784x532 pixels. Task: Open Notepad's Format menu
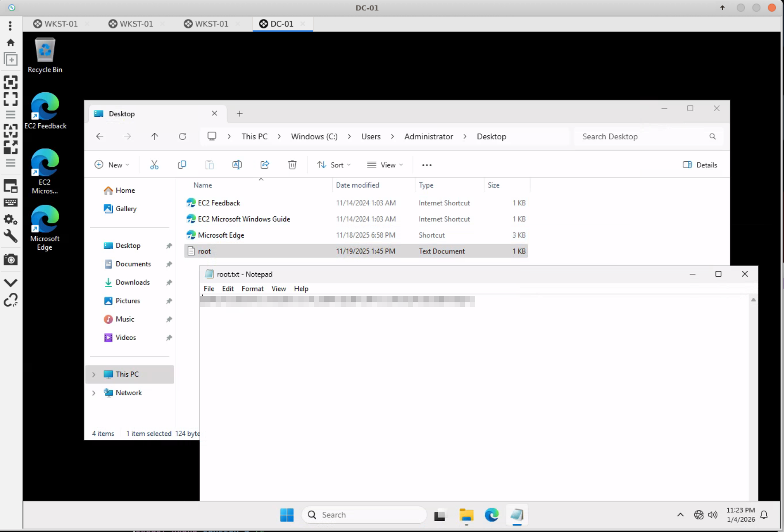[252, 288]
